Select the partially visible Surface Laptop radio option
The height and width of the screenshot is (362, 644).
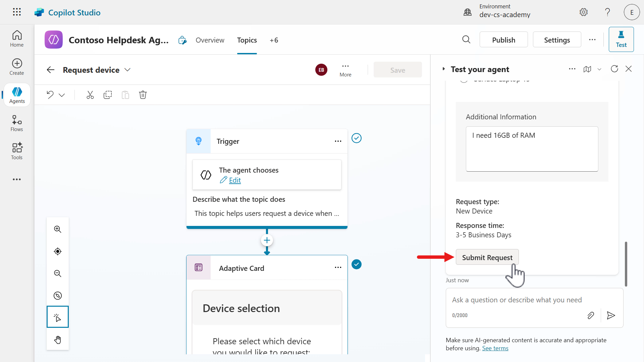tap(464, 80)
